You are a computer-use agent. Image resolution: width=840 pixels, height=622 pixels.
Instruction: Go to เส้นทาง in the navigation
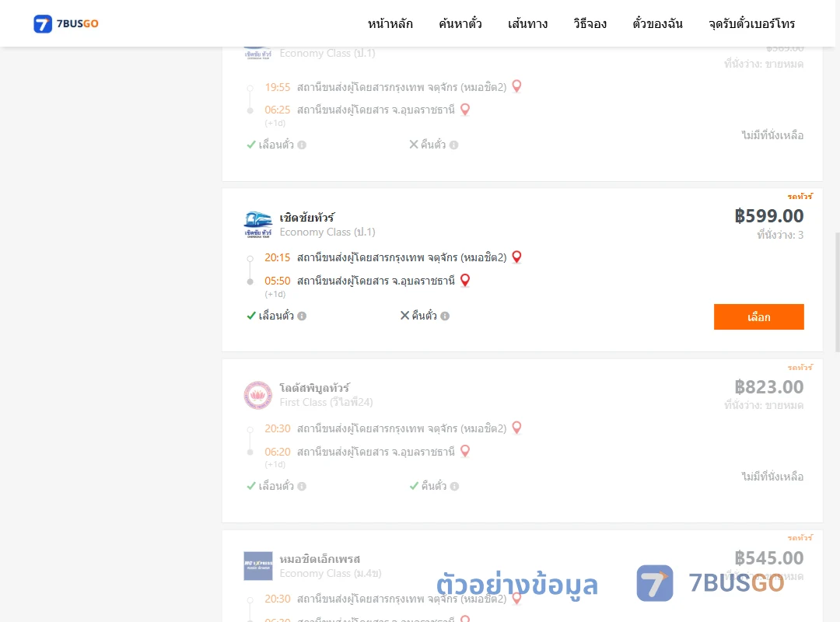coord(527,23)
